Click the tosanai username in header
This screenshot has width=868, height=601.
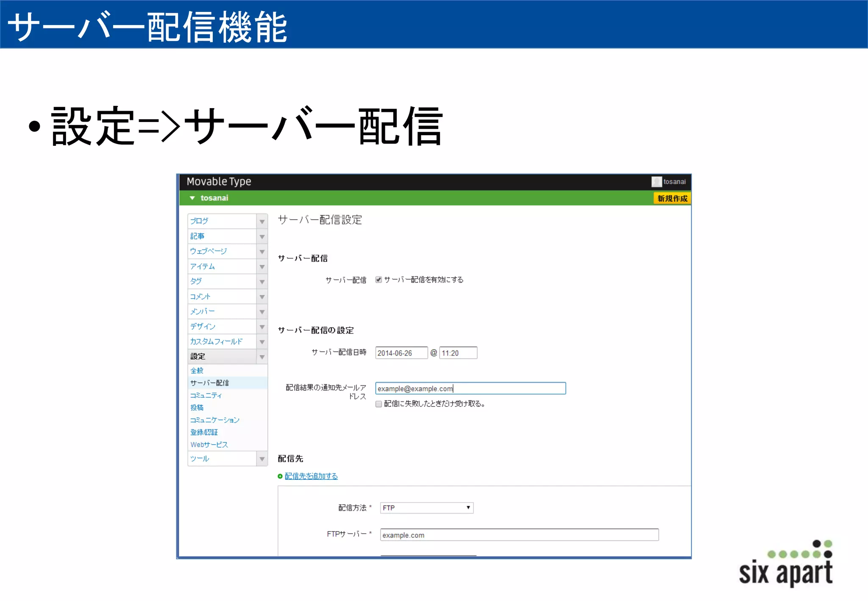click(674, 182)
